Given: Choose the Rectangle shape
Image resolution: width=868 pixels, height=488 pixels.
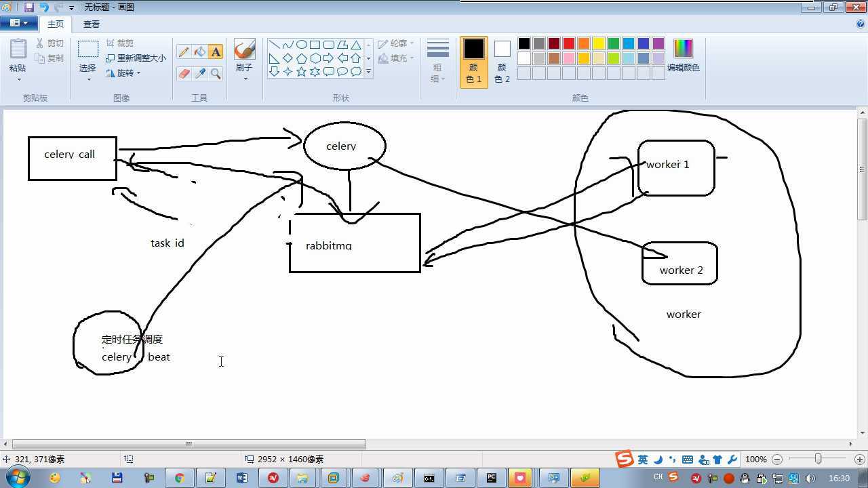Looking at the screenshot, I should (315, 45).
